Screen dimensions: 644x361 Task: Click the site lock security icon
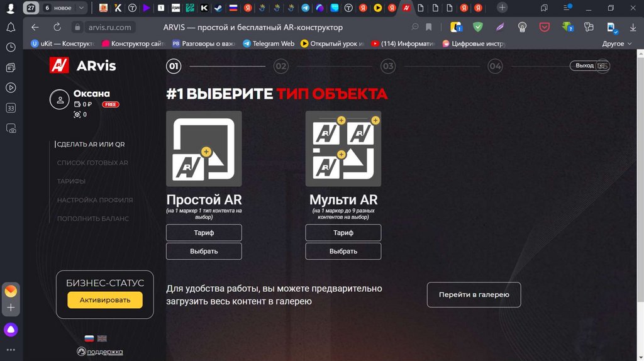click(x=77, y=27)
